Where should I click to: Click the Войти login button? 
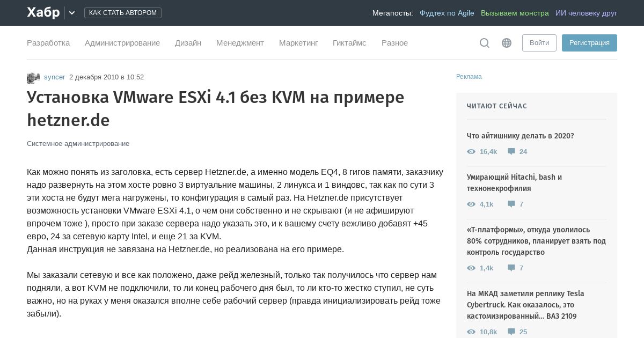539,43
